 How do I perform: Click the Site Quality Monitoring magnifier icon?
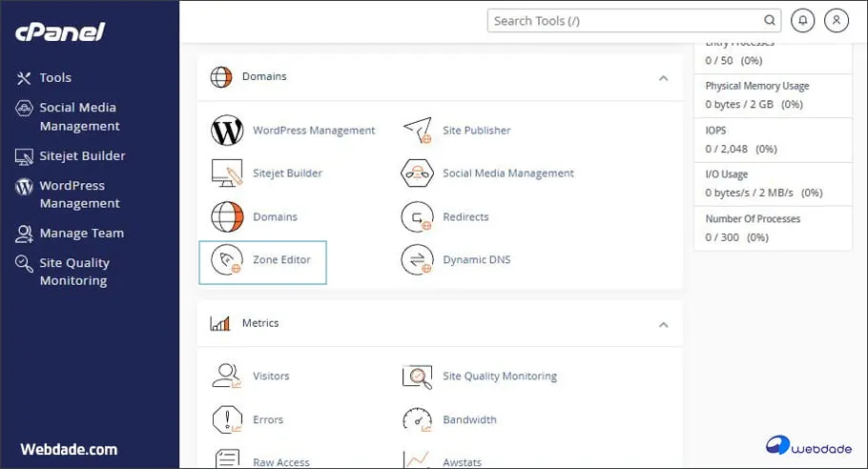pos(417,377)
